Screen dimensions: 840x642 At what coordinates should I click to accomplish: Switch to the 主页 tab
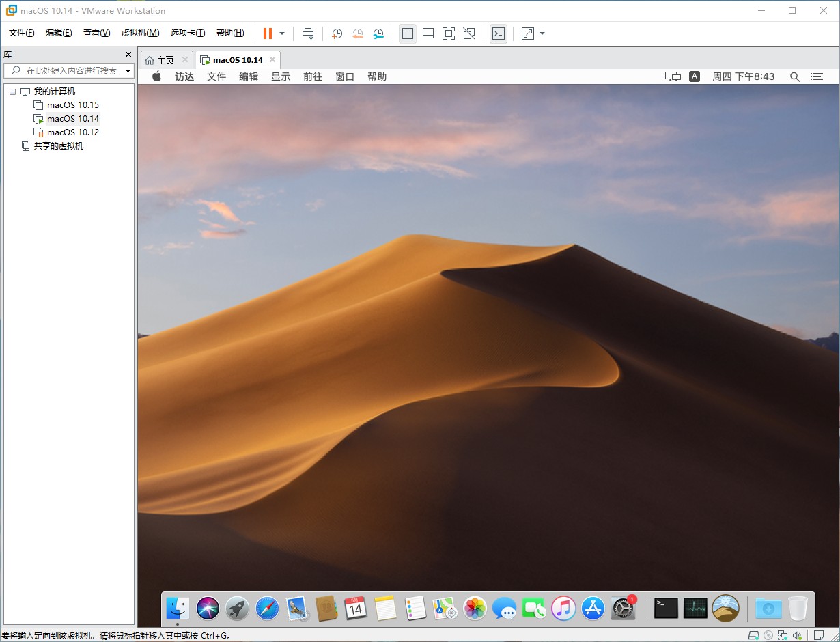tap(164, 59)
